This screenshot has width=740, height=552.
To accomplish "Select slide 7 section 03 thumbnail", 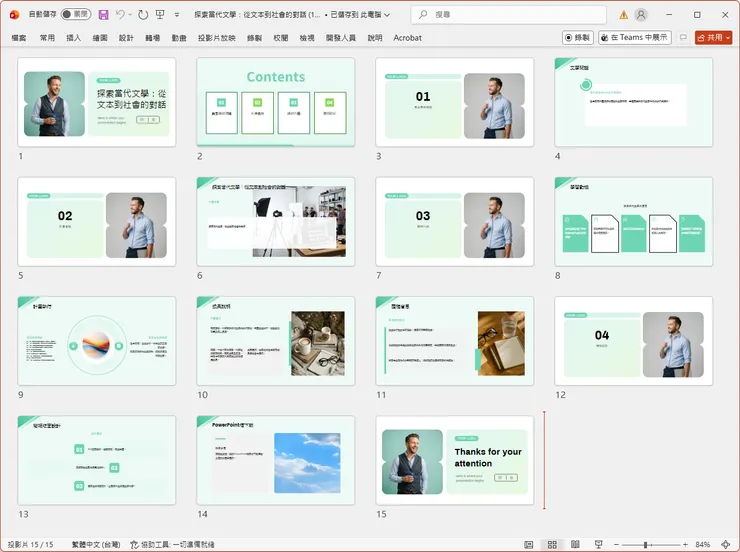I will 454,221.
